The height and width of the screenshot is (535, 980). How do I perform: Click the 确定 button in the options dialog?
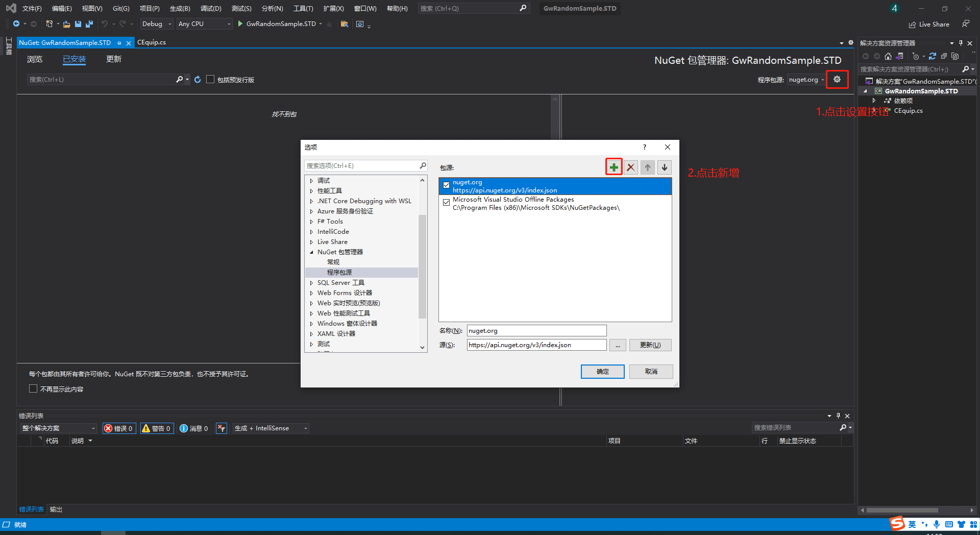602,372
